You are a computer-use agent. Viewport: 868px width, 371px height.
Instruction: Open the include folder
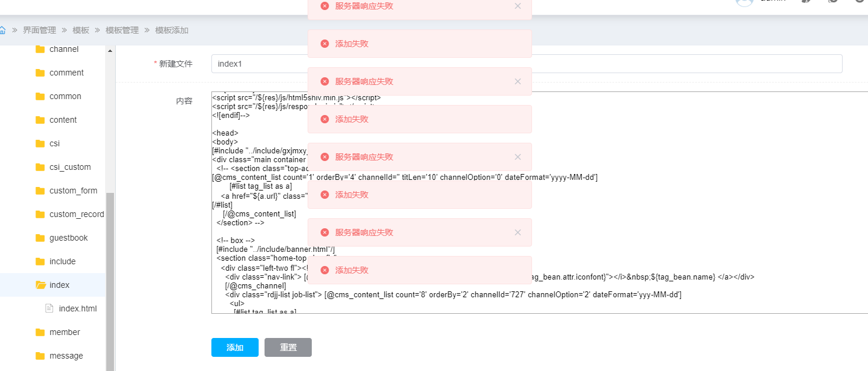coord(63,261)
